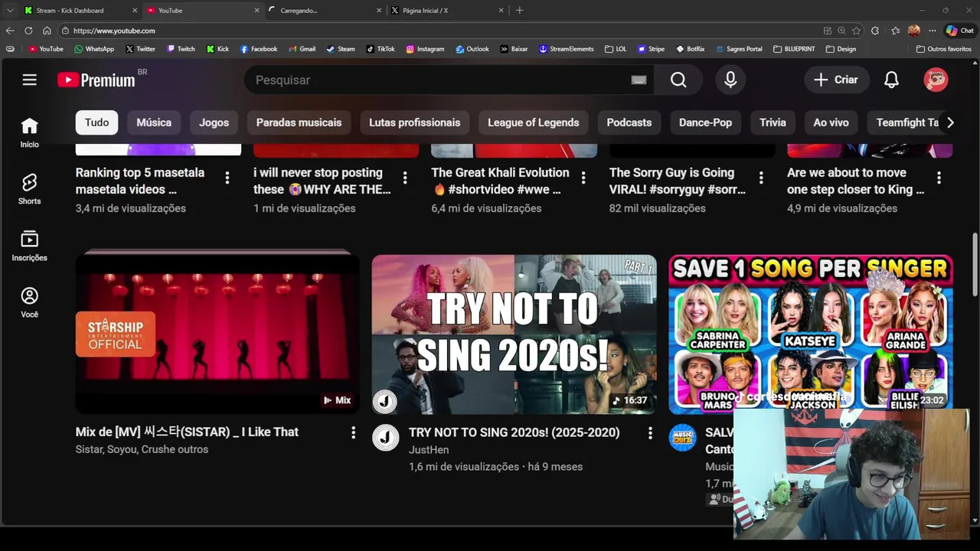Go back with browser back arrow
Viewport: 980px width, 551px height.
click(10, 31)
